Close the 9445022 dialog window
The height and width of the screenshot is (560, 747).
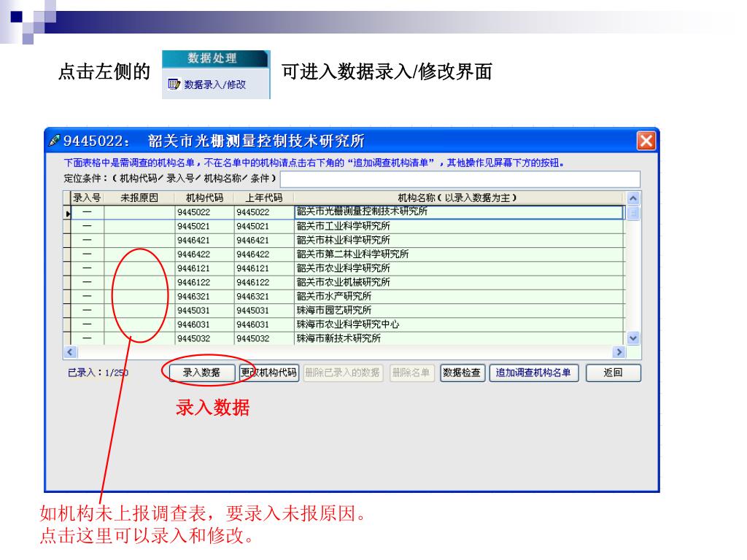(646, 141)
